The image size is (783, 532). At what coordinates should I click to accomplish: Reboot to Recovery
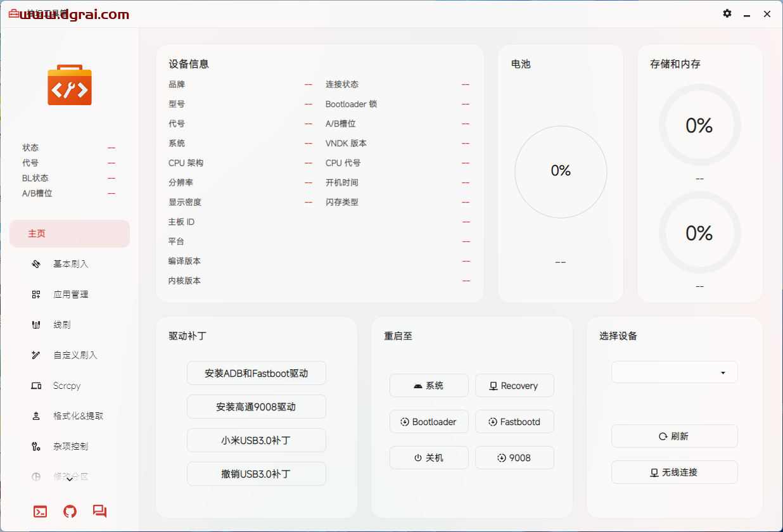point(514,386)
